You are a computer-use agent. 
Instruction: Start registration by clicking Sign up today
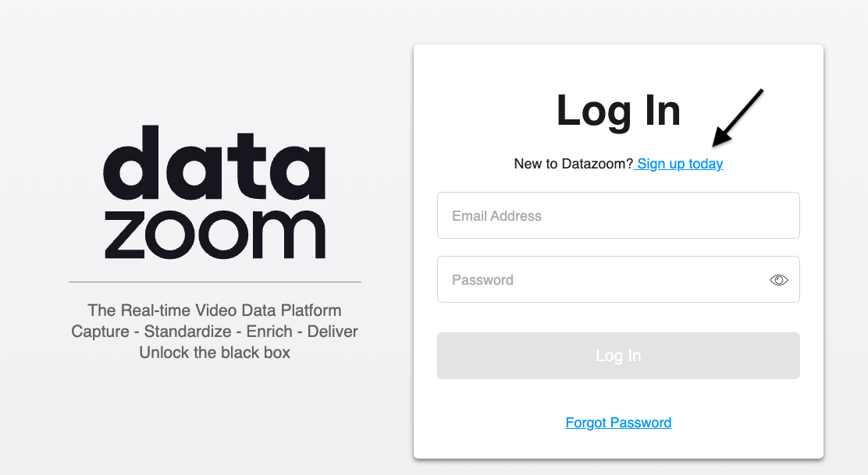(x=679, y=164)
